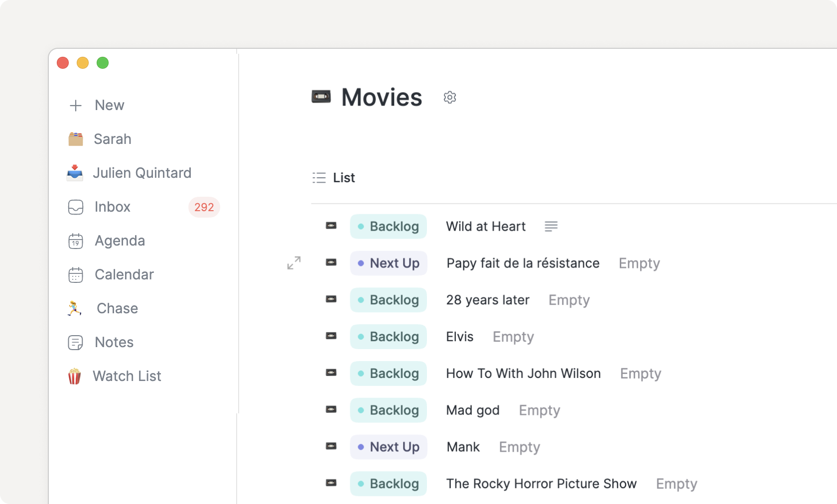Viewport: 837px width, 504px height.
Task: Open the Backlog status dropdown for Wild at Heart
Action: (388, 227)
